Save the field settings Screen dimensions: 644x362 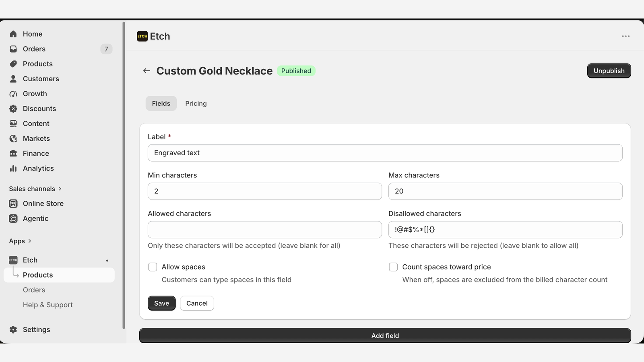(161, 303)
